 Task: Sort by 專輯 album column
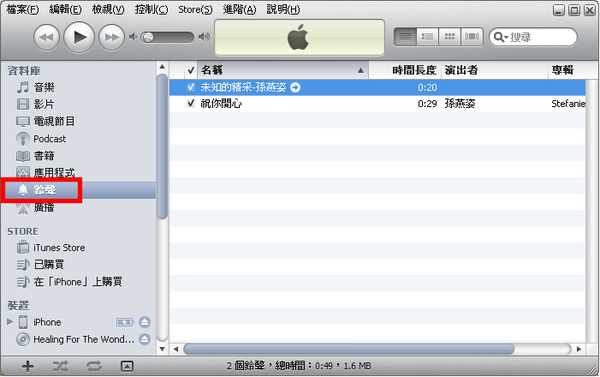[567, 70]
